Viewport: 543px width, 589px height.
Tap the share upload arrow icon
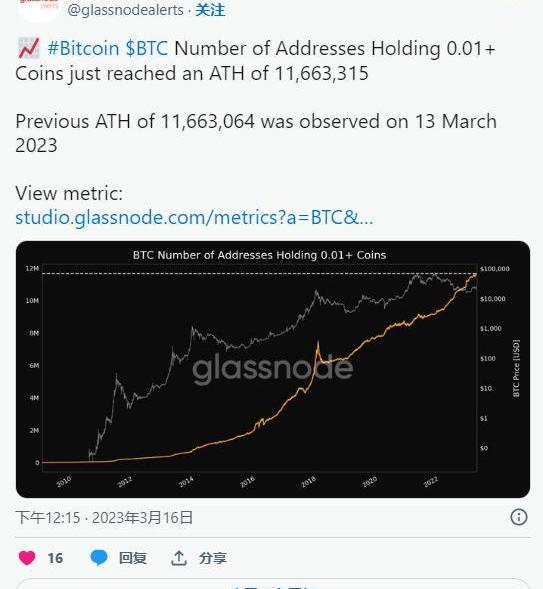click(179, 558)
